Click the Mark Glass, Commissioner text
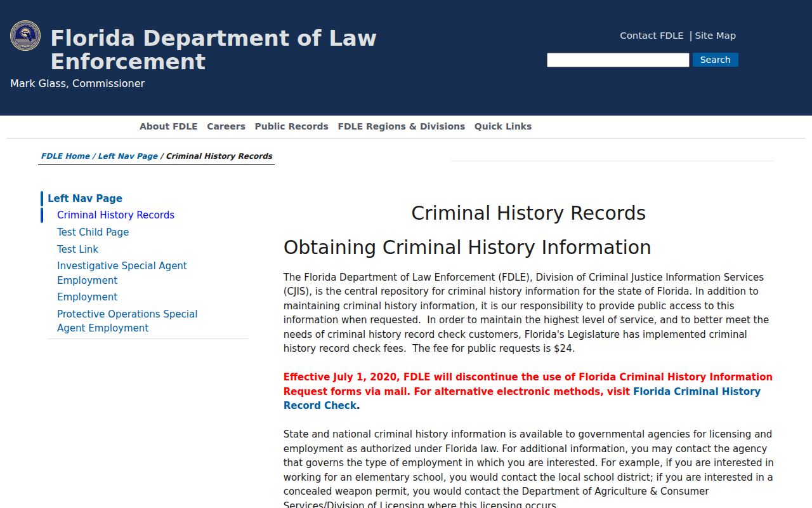The image size is (812, 508). [x=77, y=84]
